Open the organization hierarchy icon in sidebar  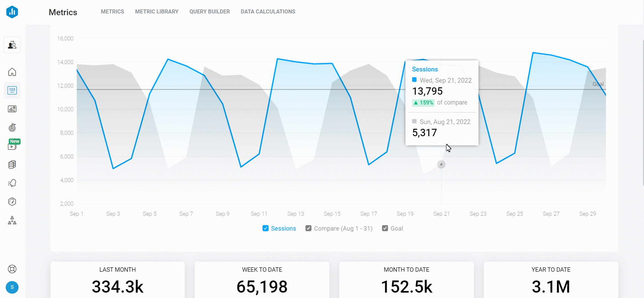pyautogui.click(x=12, y=220)
